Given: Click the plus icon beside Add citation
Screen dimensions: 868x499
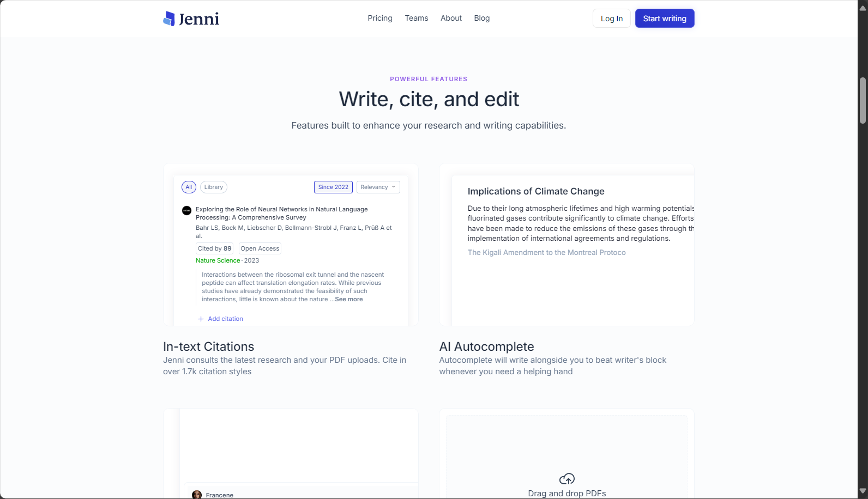Looking at the screenshot, I should 201,319.
